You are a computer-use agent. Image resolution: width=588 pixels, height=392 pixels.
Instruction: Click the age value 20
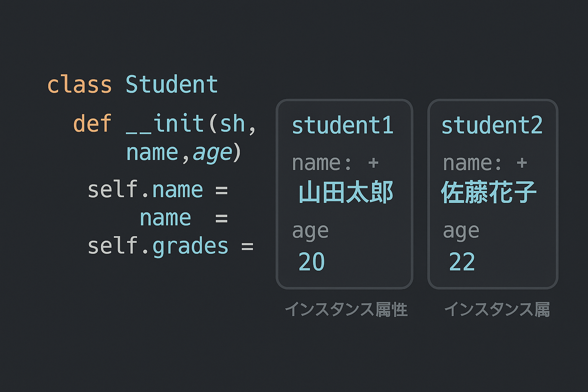coord(312,262)
